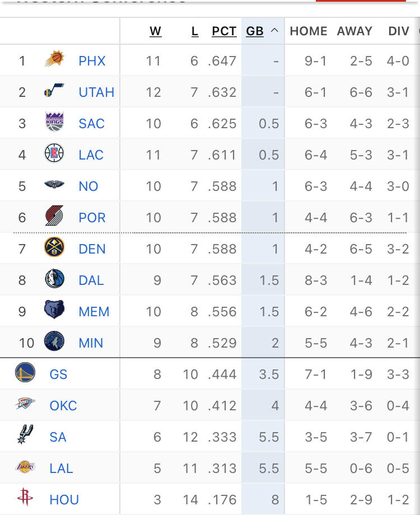
Task: Click the Denver Nuggets logo
Action: (x=54, y=247)
